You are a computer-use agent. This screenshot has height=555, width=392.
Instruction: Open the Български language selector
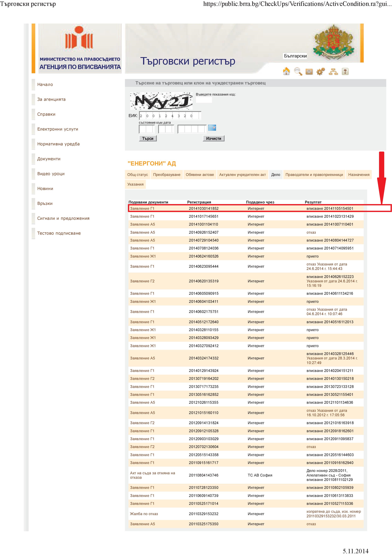click(295, 56)
